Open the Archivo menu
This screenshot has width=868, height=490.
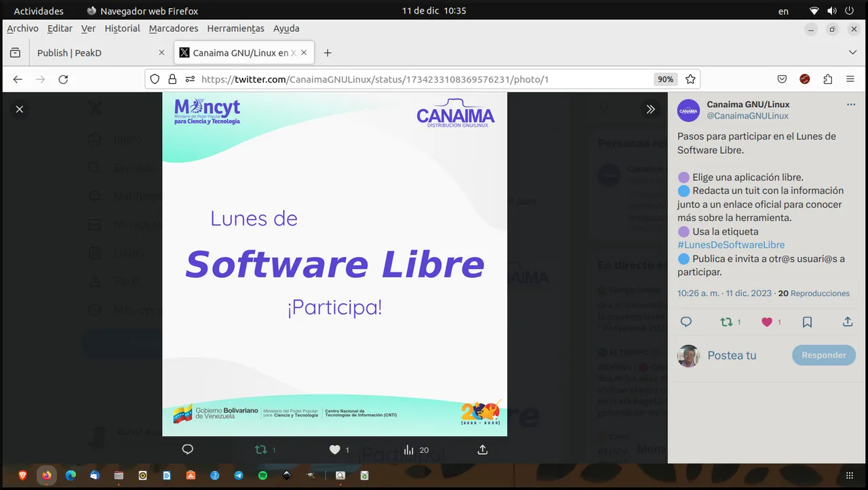coord(22,28)
